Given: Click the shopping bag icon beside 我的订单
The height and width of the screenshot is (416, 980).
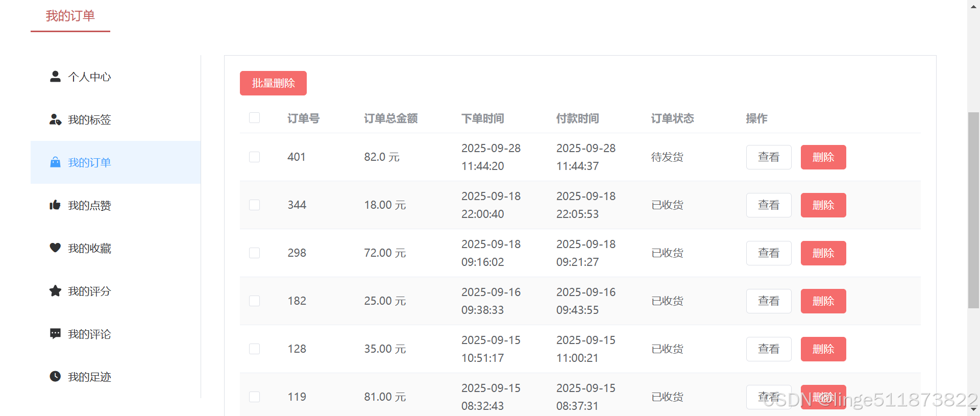Looking at the screenshot, I should coord(55,162).
